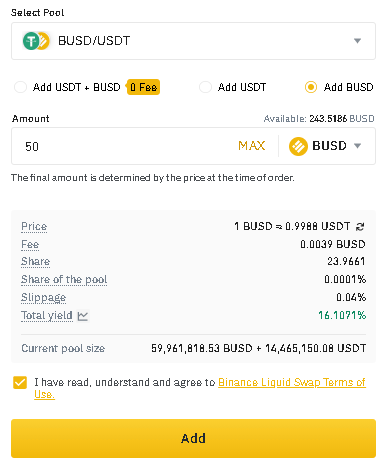Open the BUSD/USDT pool selector

(193, 41)
